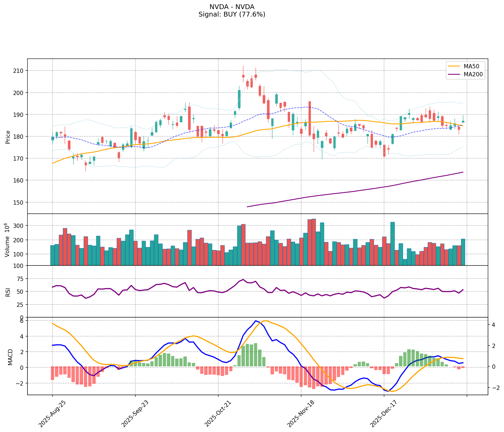Click the RSI y-axis label

[x=8, y=292]
